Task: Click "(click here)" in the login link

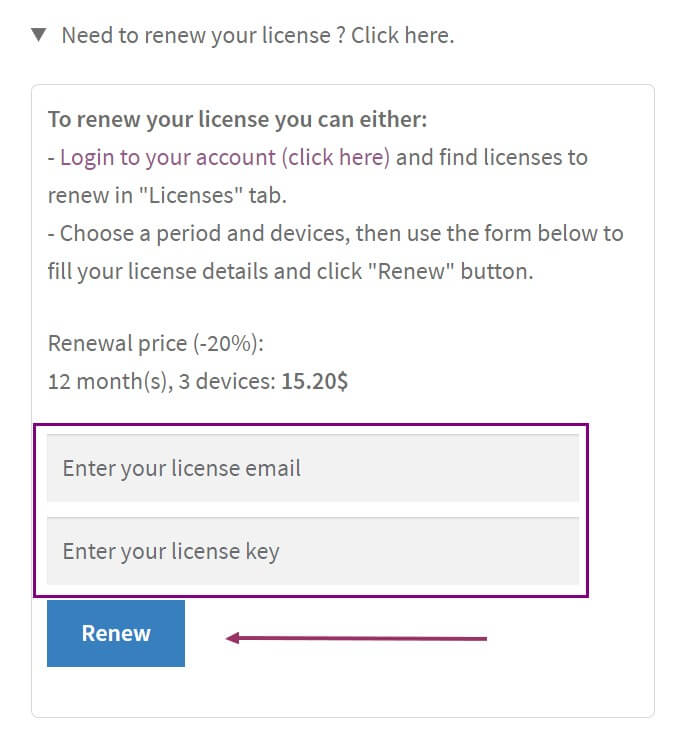Action: point(335,157)
